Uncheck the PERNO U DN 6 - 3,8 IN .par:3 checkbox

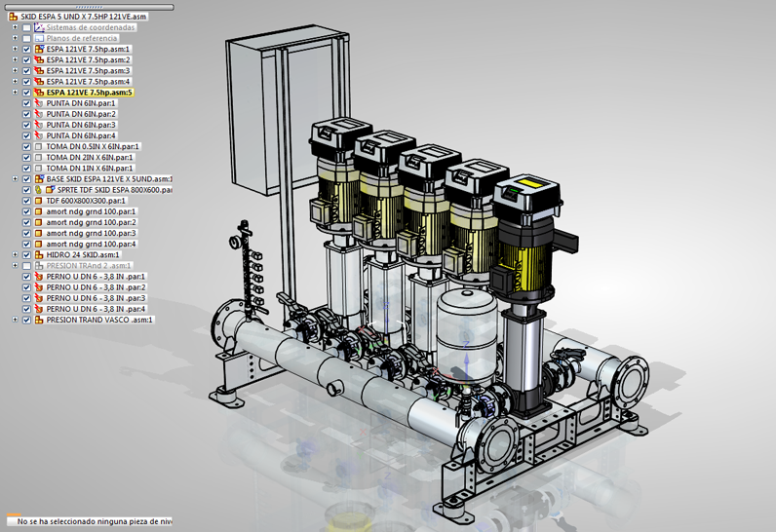click(x=26, y=298)
